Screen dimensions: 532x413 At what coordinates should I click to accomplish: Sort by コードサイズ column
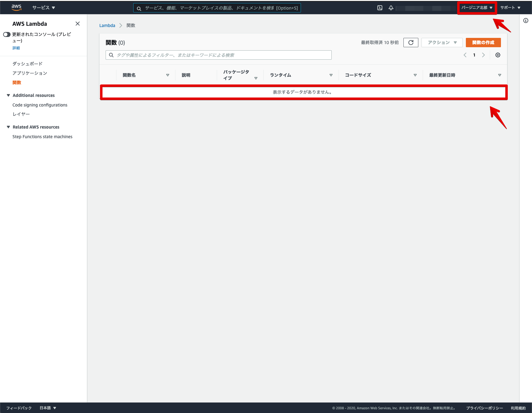[x=415, y=75]
